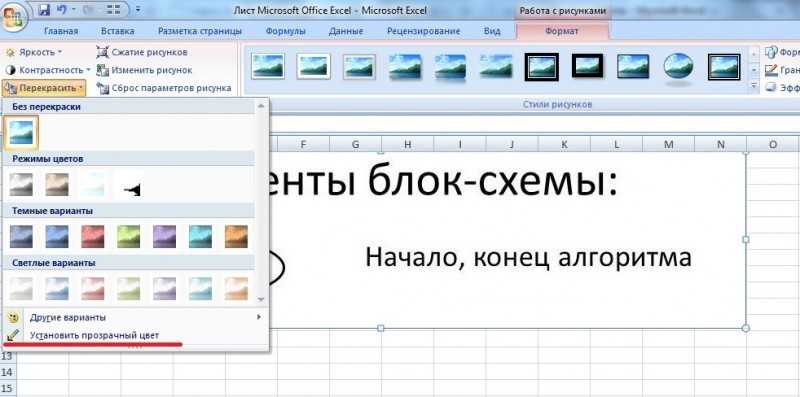Open the Рецензирование ribbon tab
Screen dimensions: 800x397
(423, 31)
